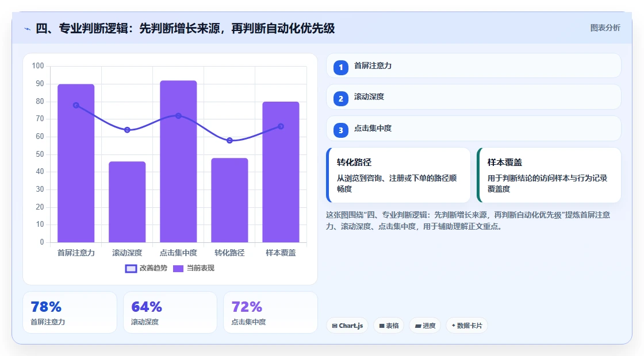Click the 转化路径 x-axis label
The image size is (644, 356).
(229, 253)
